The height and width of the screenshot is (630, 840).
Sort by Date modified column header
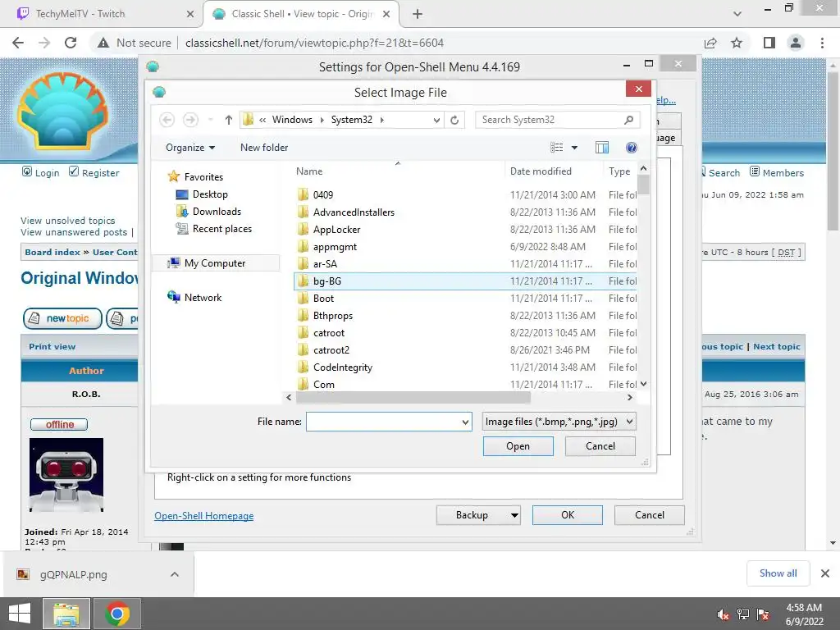pyautogui.click(x=554, y=171)
